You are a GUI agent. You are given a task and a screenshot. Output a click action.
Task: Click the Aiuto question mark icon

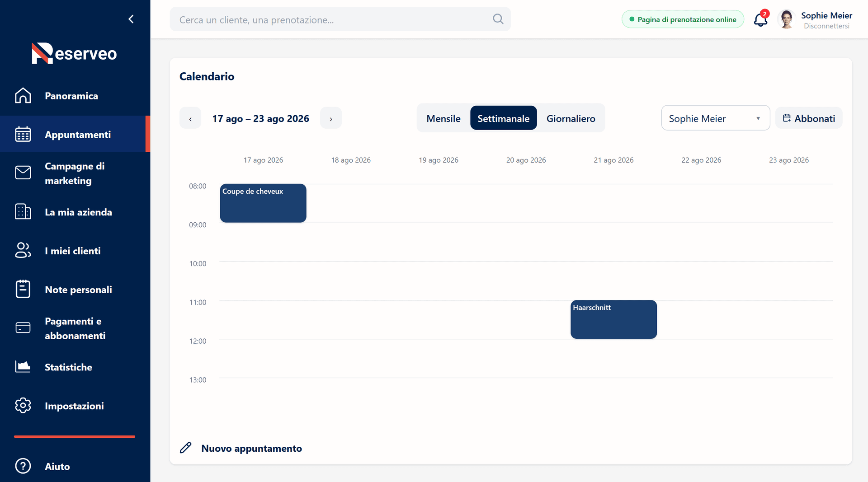(23, 466)
